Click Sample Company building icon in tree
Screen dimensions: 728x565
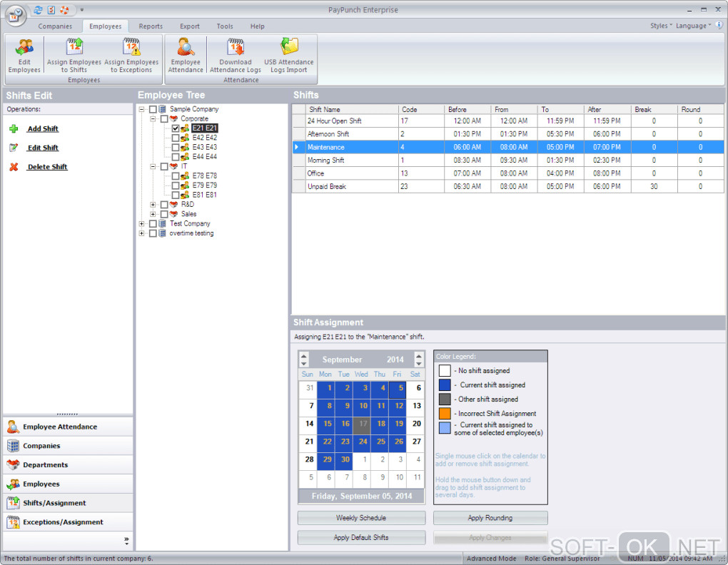163,109
